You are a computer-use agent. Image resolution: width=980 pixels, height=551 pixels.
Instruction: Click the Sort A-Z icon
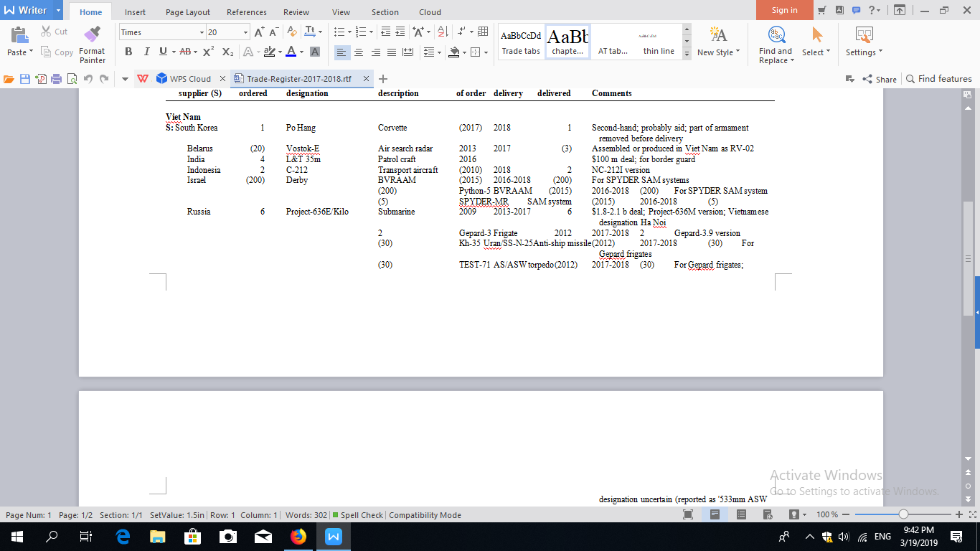click(442, 32)
